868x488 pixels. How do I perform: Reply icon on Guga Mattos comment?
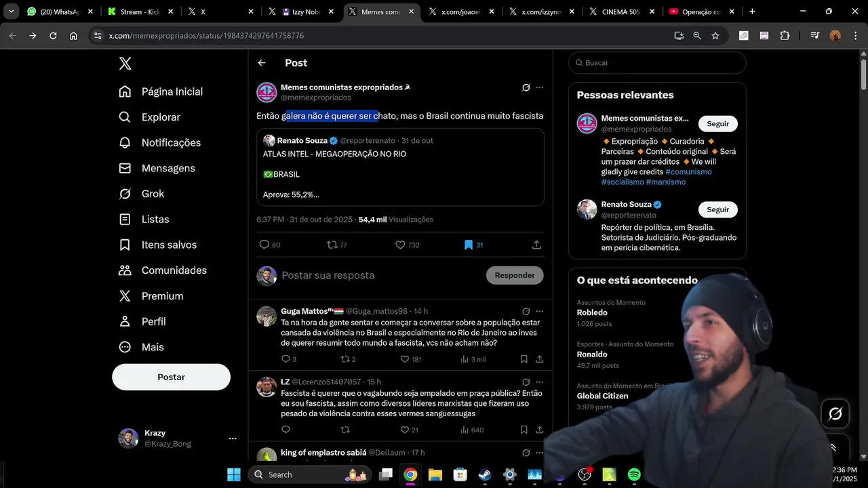(x=288, y=359)
